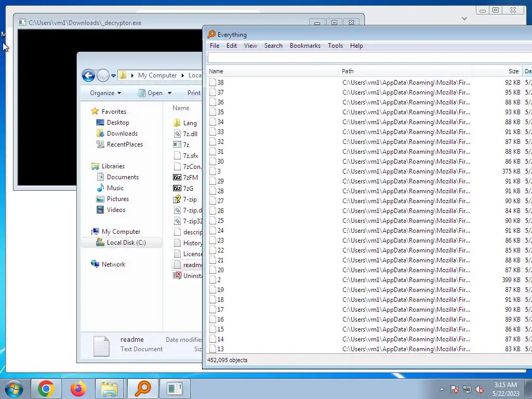Click Print in the Explorer toolbar
This screenshot has height=399, width=532.
[194, 93]
